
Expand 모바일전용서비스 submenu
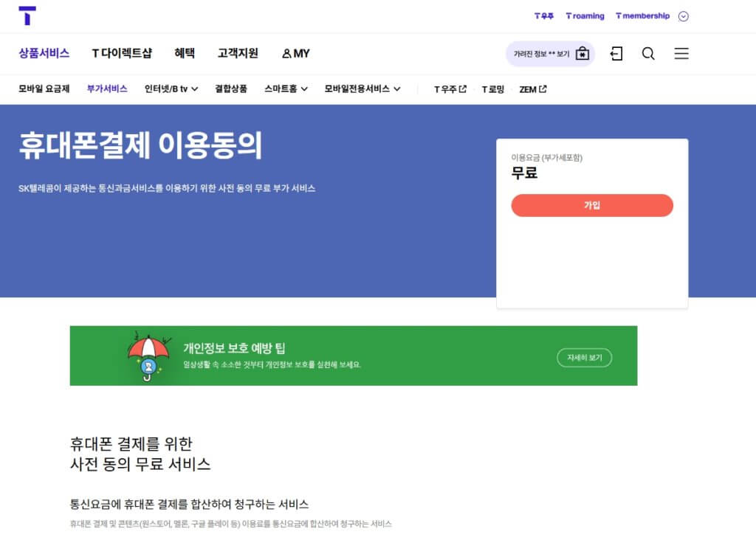coord(362,89)
